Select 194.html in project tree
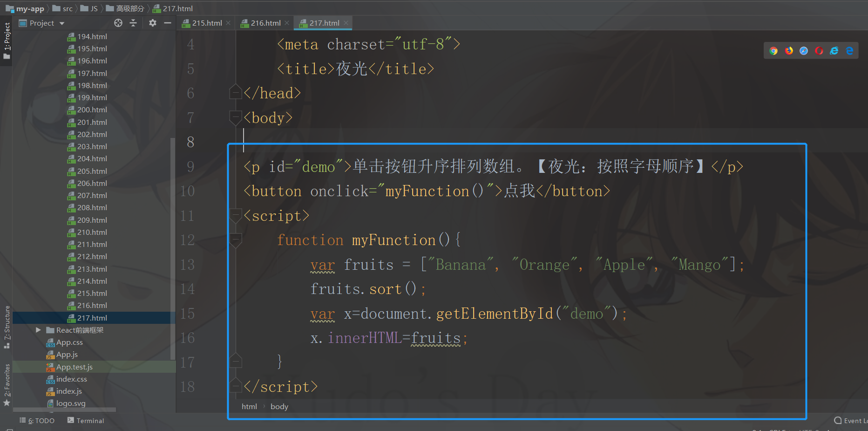 click(88, 36)
